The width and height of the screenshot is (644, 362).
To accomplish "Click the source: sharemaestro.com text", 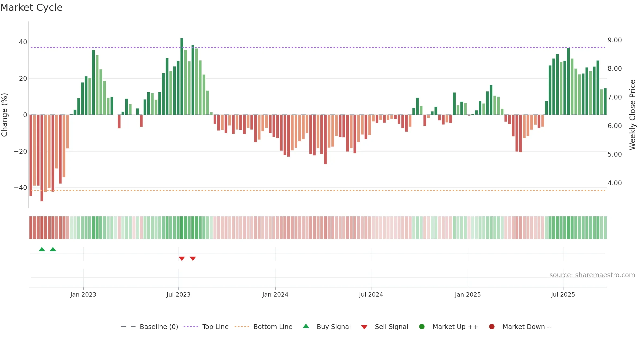I will coord(592,275).
